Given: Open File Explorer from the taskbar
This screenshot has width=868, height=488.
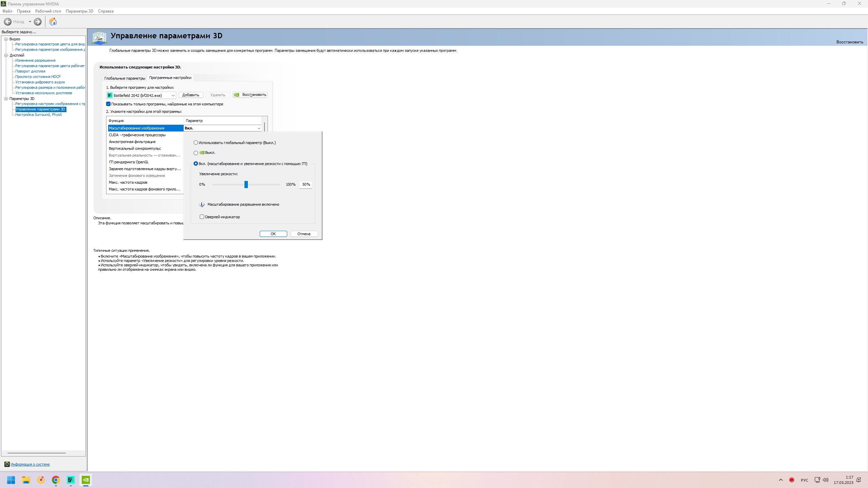Looking at the screenshot, I should click(26, 480).
